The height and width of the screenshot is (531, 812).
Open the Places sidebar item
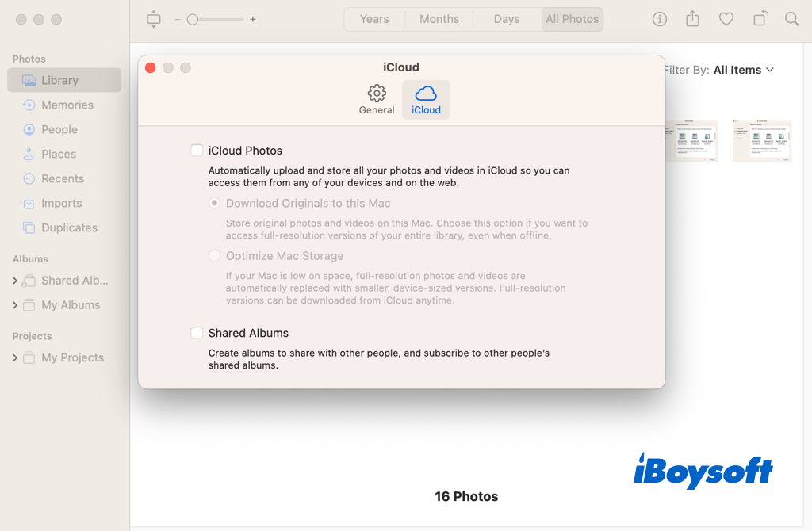tap(59, 154)
